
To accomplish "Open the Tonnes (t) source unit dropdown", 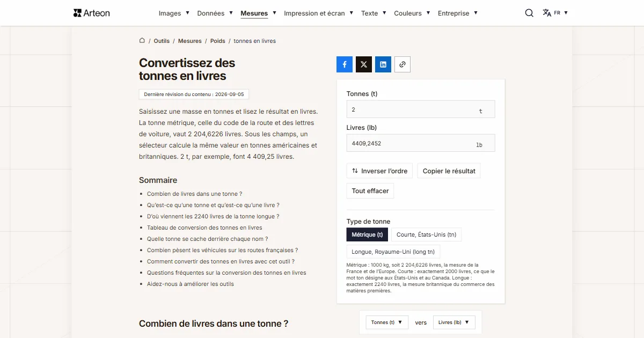I will point(387,322).
